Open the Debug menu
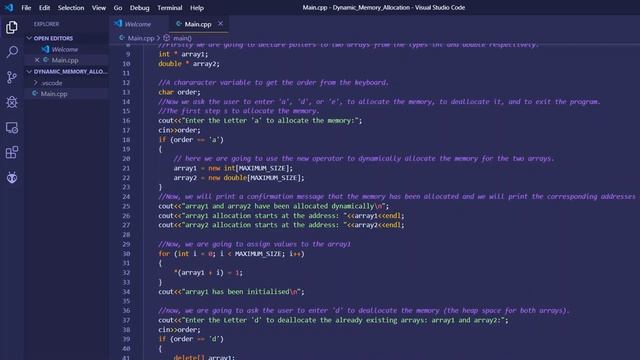Image resolution: width=640 pixels, height=360 pixels. (x=139, y=8)
